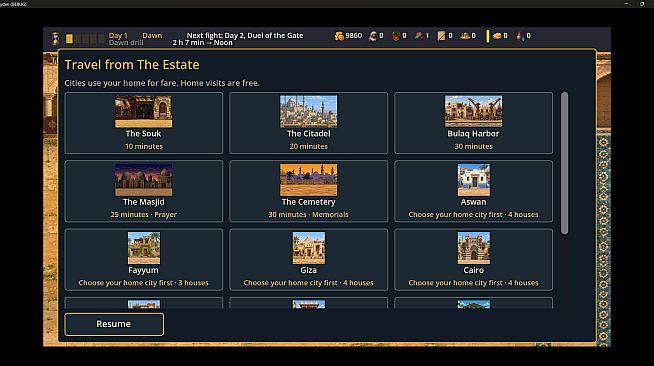Click the 'Dawn drill' label
This screenshot has width=654, height=366.
click(126, 43)
